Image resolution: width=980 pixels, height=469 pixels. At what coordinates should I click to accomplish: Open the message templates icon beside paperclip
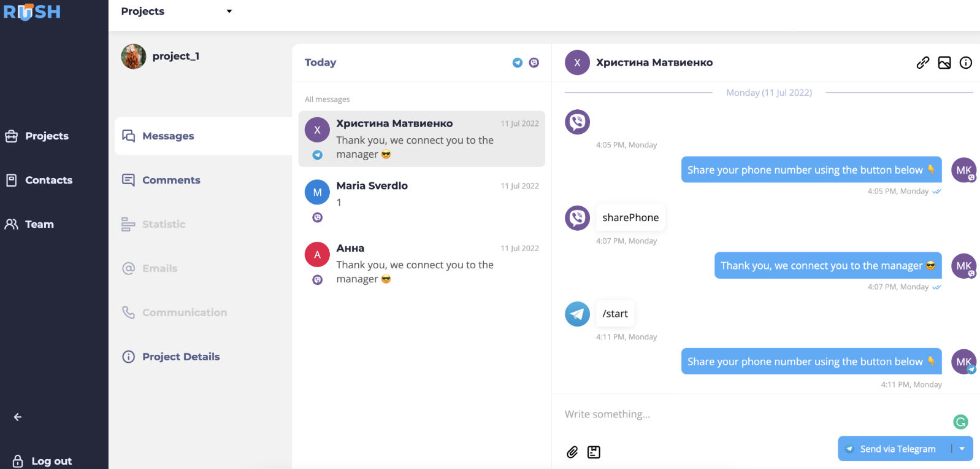[594, 452]
